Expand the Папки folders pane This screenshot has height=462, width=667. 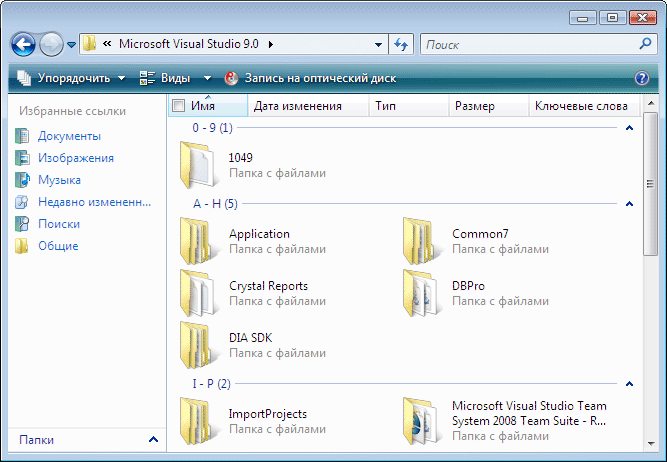154,439
